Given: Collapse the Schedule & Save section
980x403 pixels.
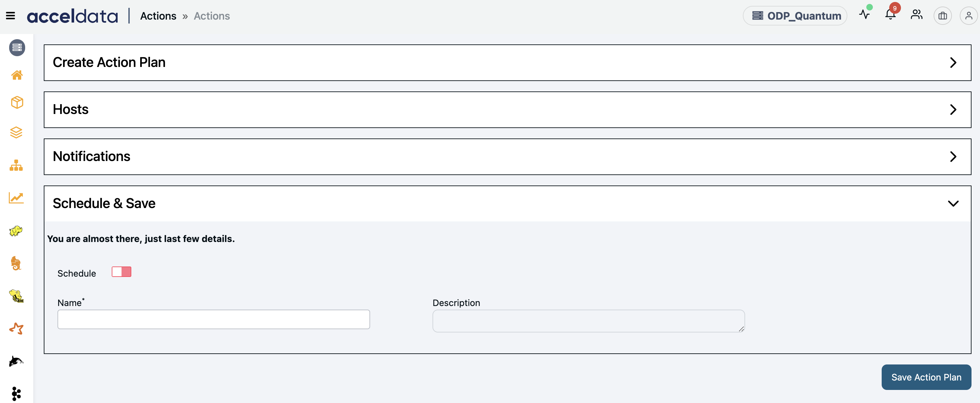Looking at the screenshot, I should (x=953, y=203).
